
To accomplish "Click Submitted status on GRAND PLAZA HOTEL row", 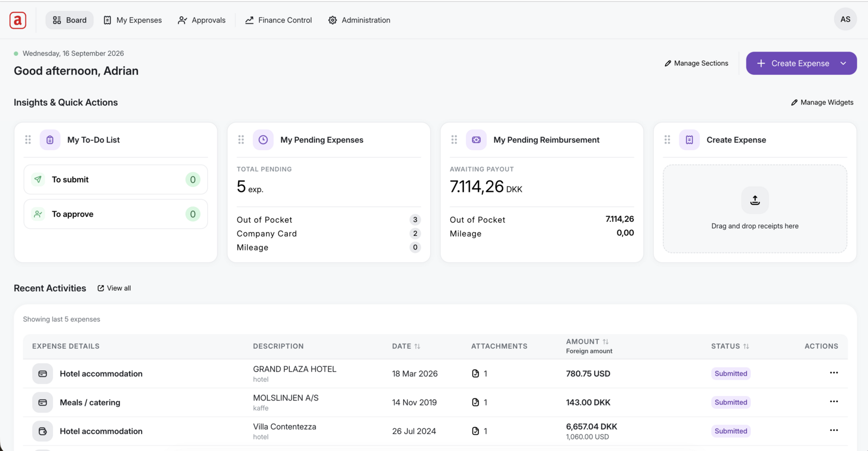I will click(x=731, y=373).
